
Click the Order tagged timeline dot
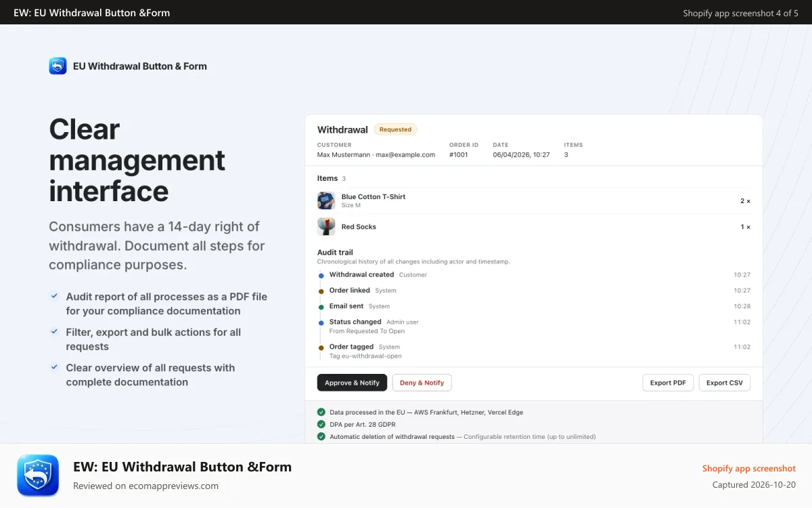point(321,347)
